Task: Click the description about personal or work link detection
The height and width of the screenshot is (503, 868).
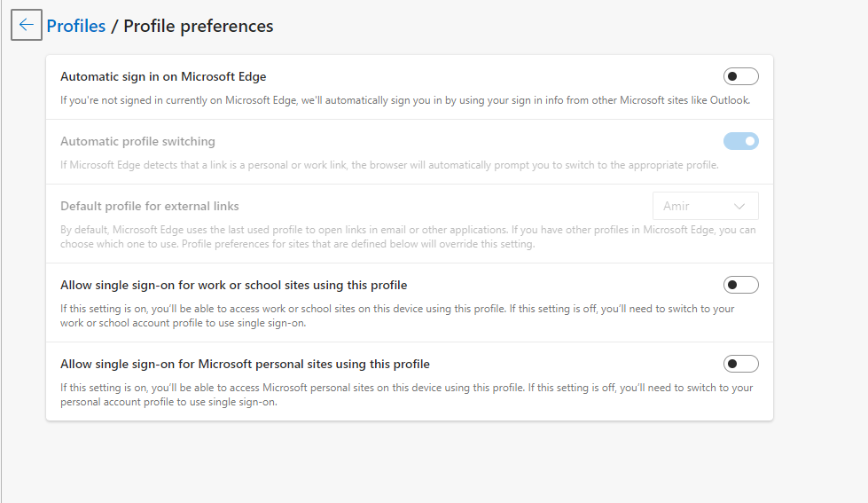Action: coord(389,165)
